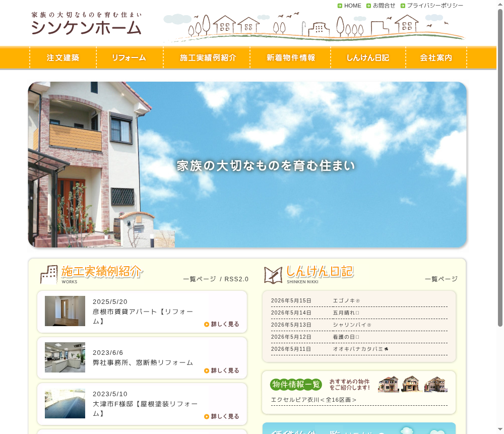This screenshot has width=504, height=434.
Task: Click the green 物件情報一覧 badge
Action: point(296,384)
